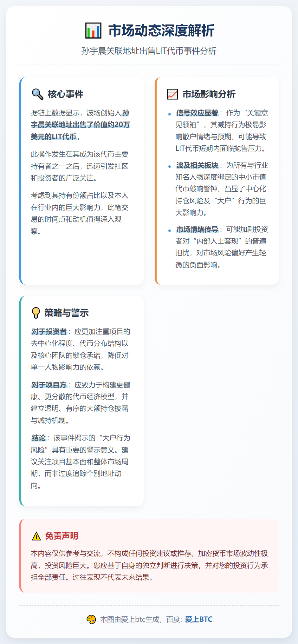Click the subtitle 孙宇晨关联地址出售LIT代币事件分析
The height and width of the screenshot is (644, 298).
[149, 51]
